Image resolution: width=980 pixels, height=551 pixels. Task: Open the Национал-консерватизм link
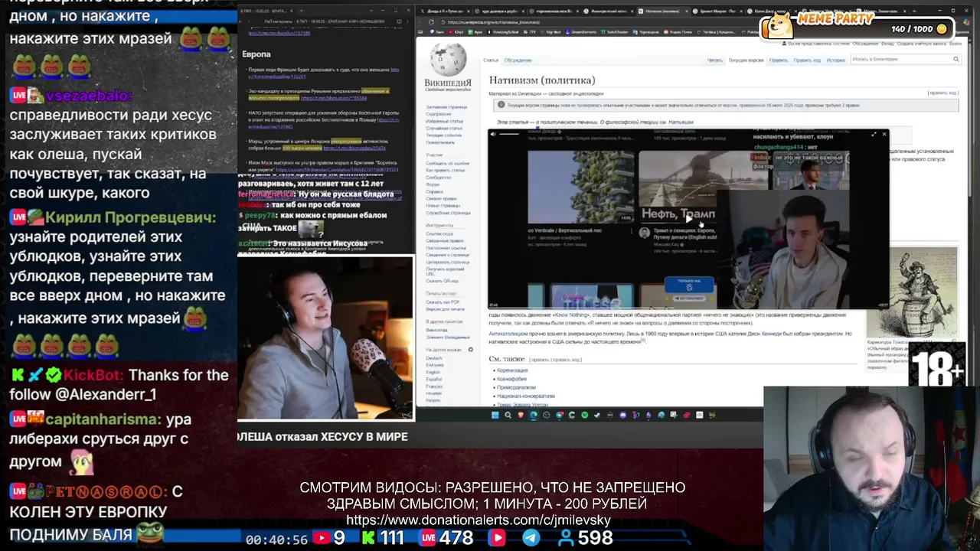pos(525,396)
